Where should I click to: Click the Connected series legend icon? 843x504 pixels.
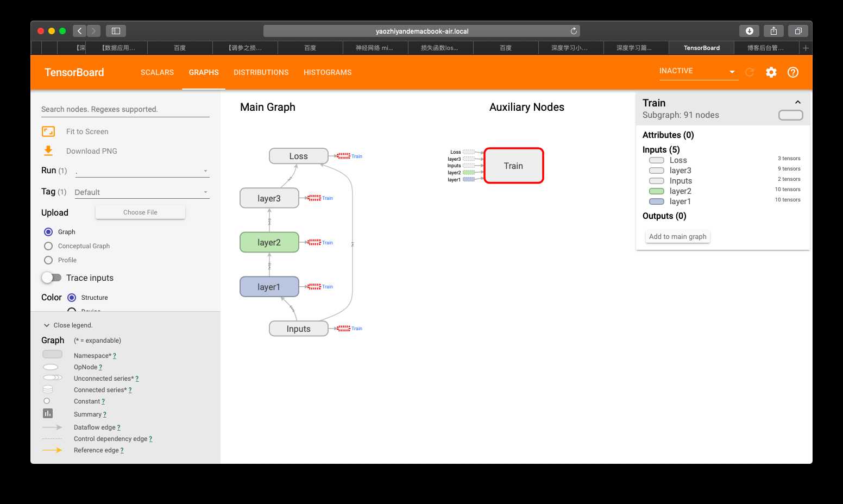(48, 389)
